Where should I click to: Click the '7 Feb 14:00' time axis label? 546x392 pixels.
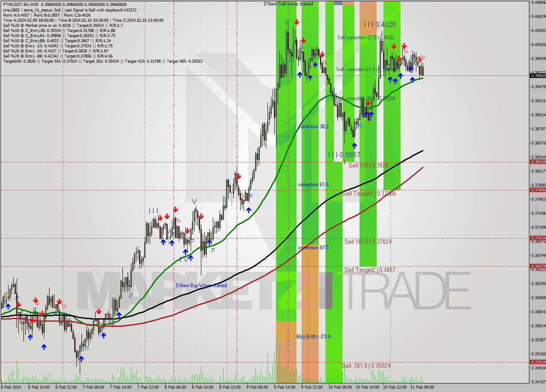[x=121, y=387]
